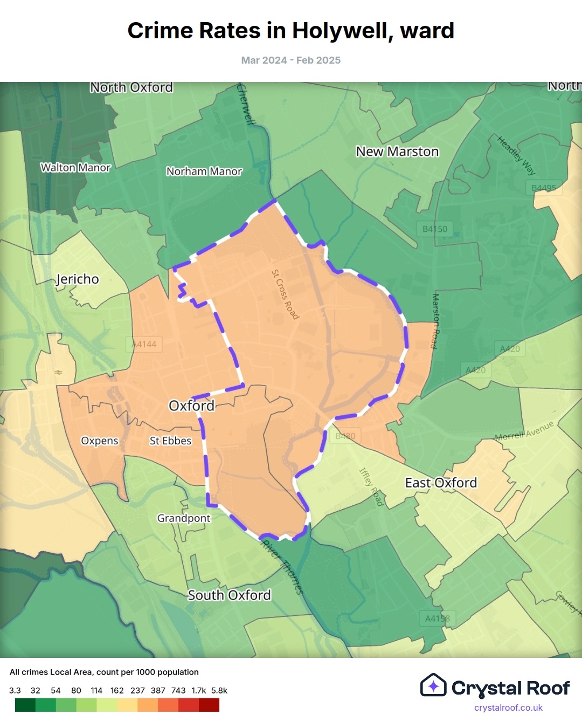582x728 pixels.
Task: Click the B480 road shield
Action: [x=345, y=436]
